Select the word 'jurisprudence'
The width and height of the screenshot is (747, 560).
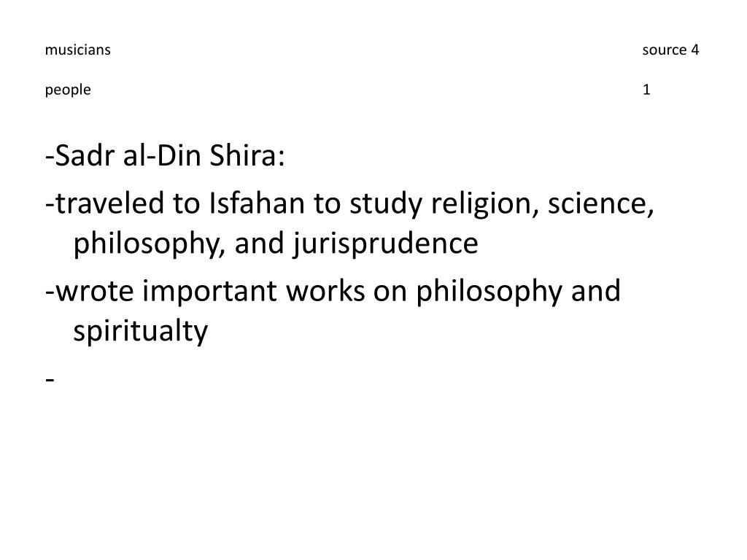point(385,244)
